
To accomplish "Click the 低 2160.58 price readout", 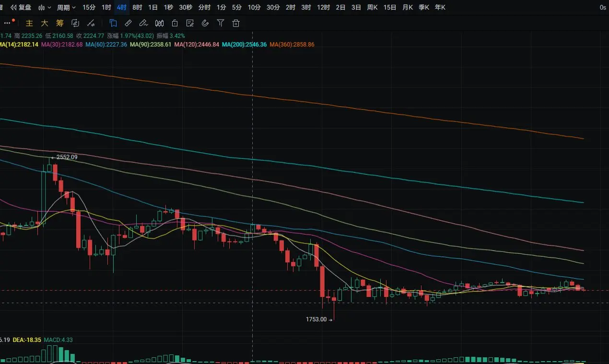I will 59,36.
